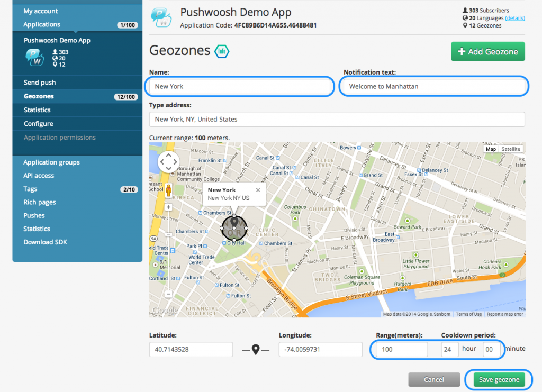Click the Application Code value text
This screenshot has height=392, width=542.
point(275,25)
